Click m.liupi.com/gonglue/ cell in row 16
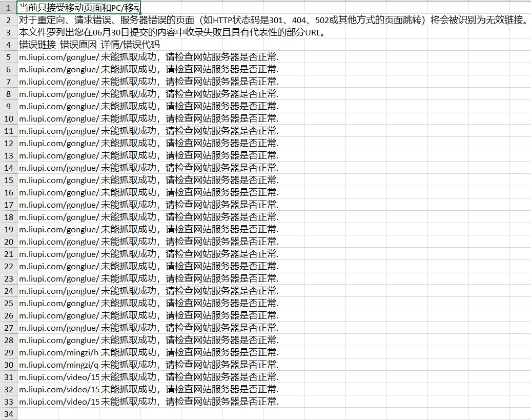This screenshot has width=531, height=420. coord(58,192)
